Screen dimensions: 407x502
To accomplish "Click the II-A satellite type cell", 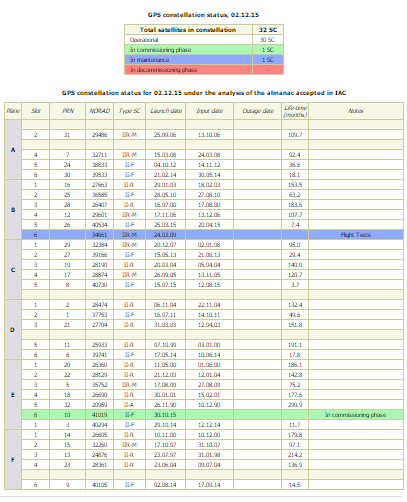I will click(129, 405).
